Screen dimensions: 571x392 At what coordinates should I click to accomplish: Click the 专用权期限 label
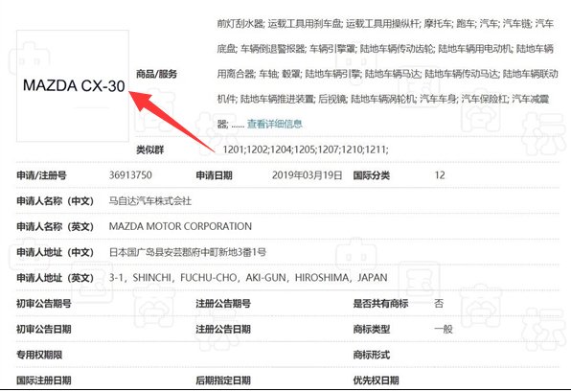click(x=39, y=355)
